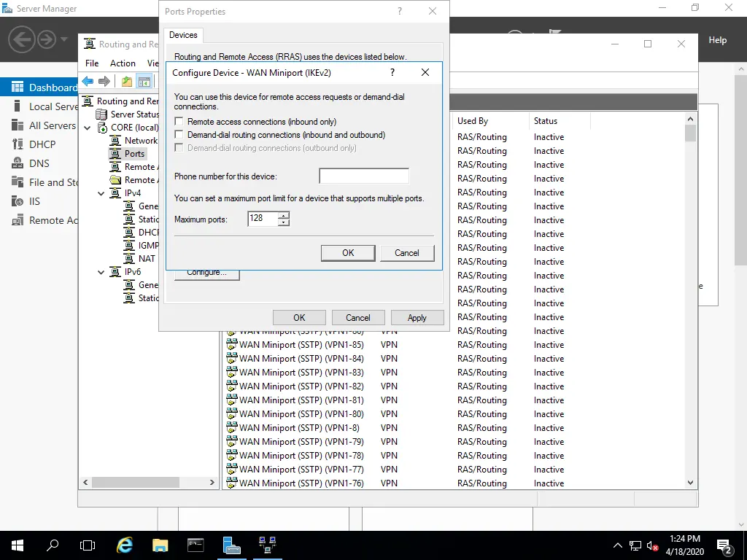Open Internet Explorer from the taskbar
This screenshot has width=747, height=560.
125,545
